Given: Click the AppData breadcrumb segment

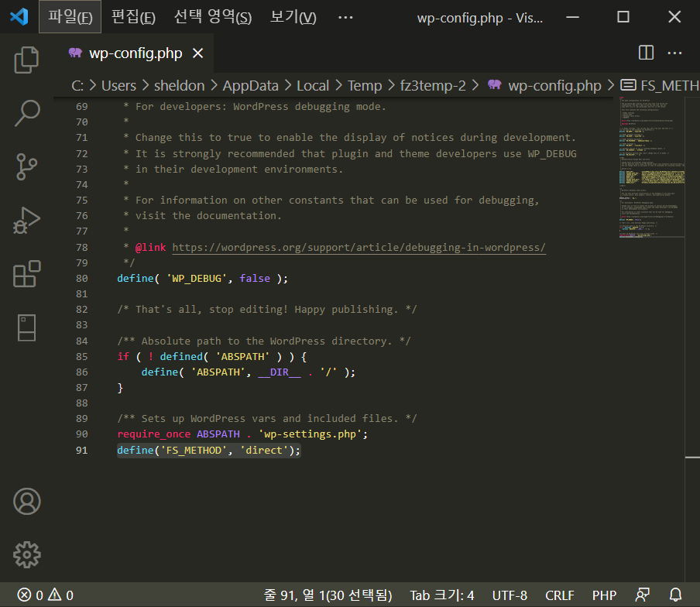Looking at the screenshot, I should 250,85.
